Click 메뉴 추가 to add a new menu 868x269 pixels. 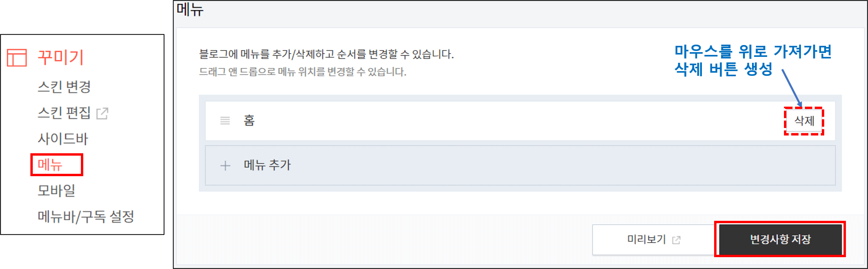pos(266,166)
